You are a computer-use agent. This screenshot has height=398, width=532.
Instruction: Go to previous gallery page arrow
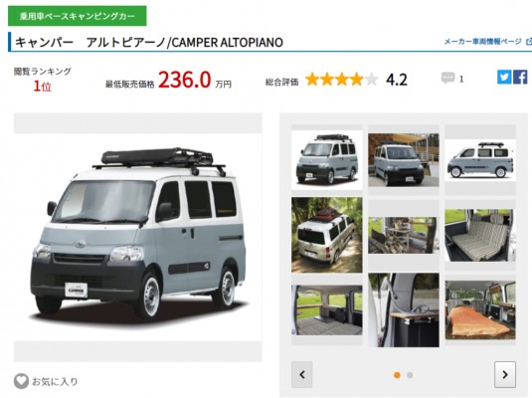[x=302, y=374]
